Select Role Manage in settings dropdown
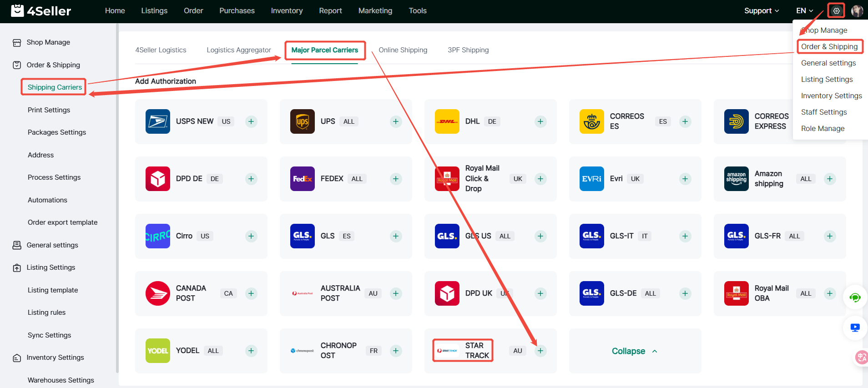The height and width of the screenshot is (388, 868). 823,128
